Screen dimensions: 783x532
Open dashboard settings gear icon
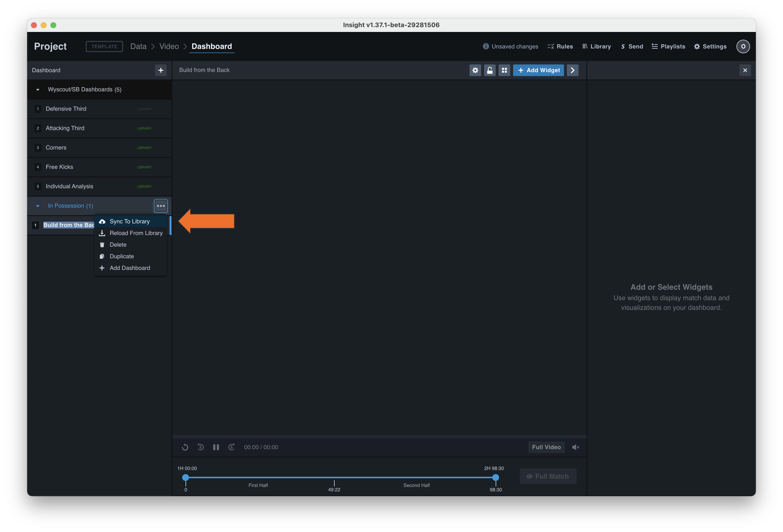[x=475, y=70]
